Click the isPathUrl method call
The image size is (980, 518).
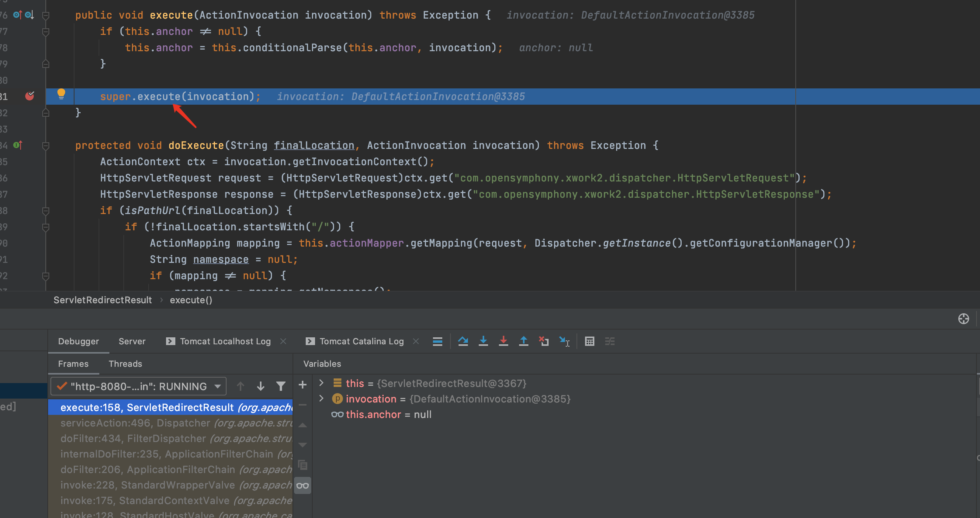[152, 211]
